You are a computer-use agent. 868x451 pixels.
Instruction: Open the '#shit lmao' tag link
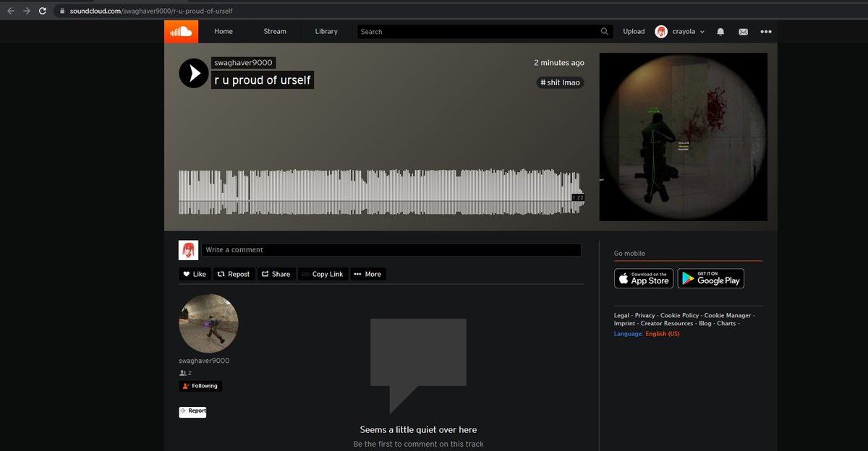tap(560, 82)
